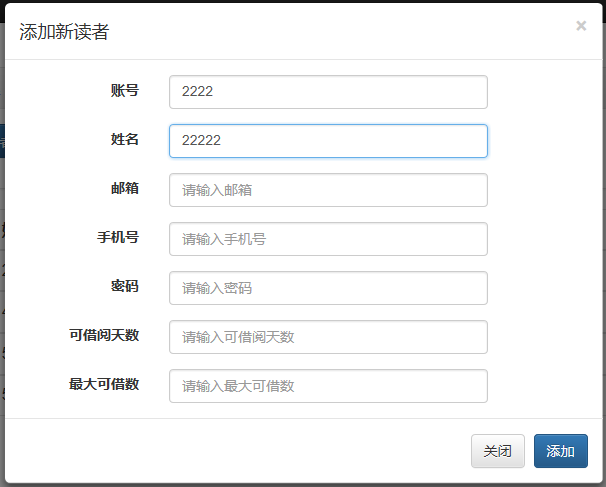Close the dialog with the × icon
Viewport: 606px width, 487px height.
coord(581,26)
